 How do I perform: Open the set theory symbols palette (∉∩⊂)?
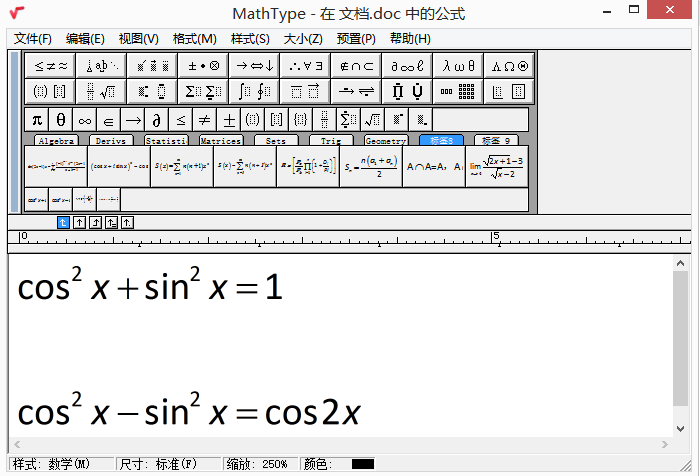(x=356, y=66)
